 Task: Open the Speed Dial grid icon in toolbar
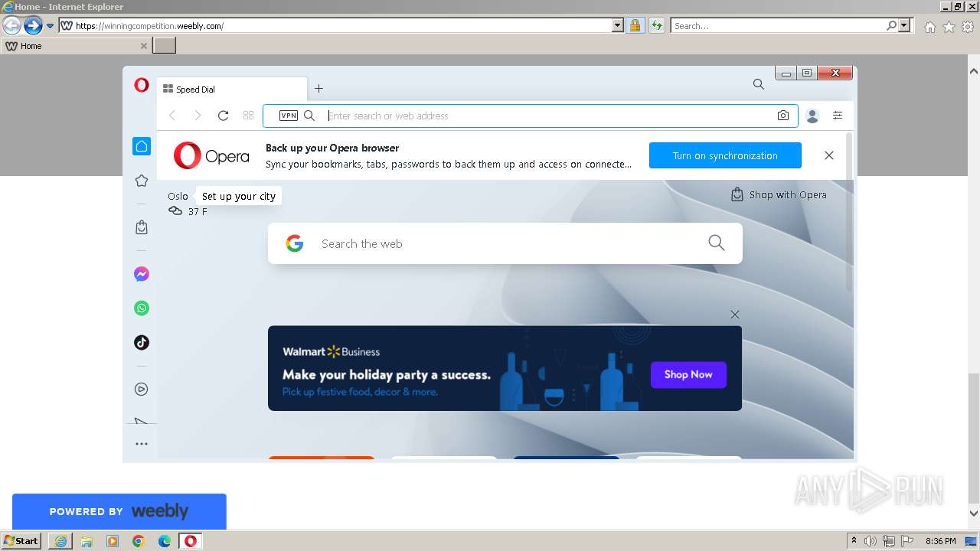point(248,116)
